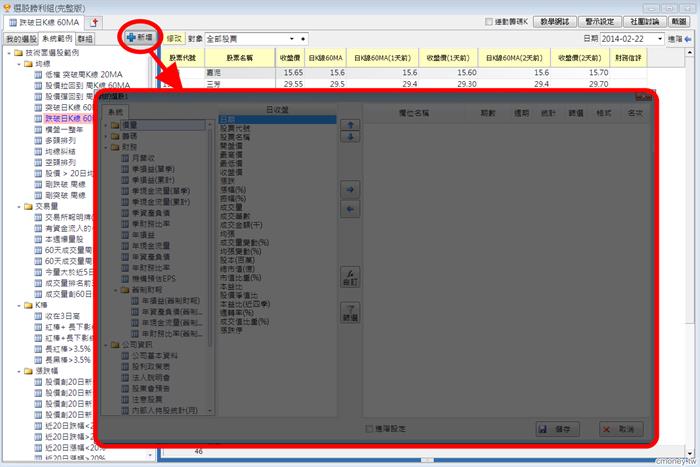The height and width of the screenshot is (467, 700).
Task: Click the left tree scrollbar down arrow
Action: point(150,455)
